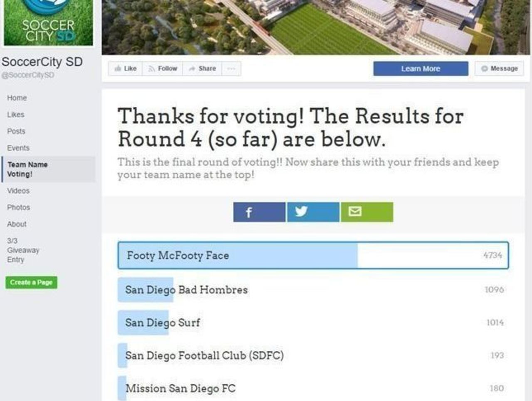Click the Twitter share icon

point(313,212)
